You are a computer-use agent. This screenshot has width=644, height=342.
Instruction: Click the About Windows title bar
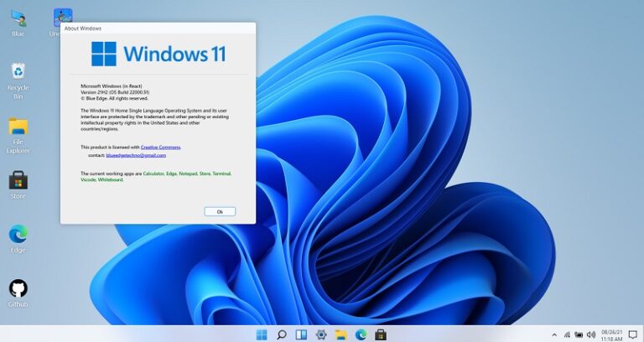point(158,28)
